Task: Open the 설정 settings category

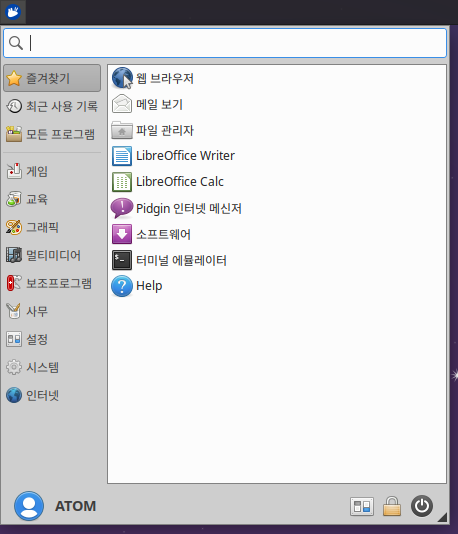Action: 52,339
